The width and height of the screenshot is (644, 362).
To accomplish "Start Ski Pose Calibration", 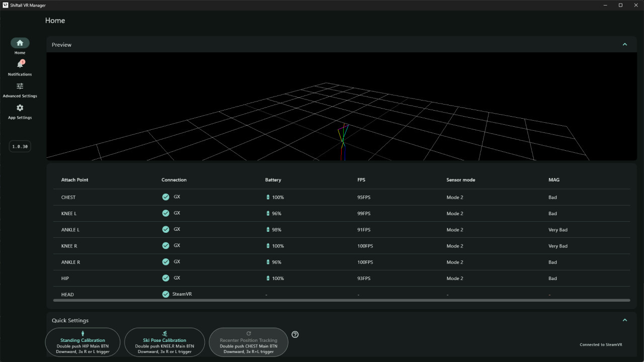I will coord(165,342).
